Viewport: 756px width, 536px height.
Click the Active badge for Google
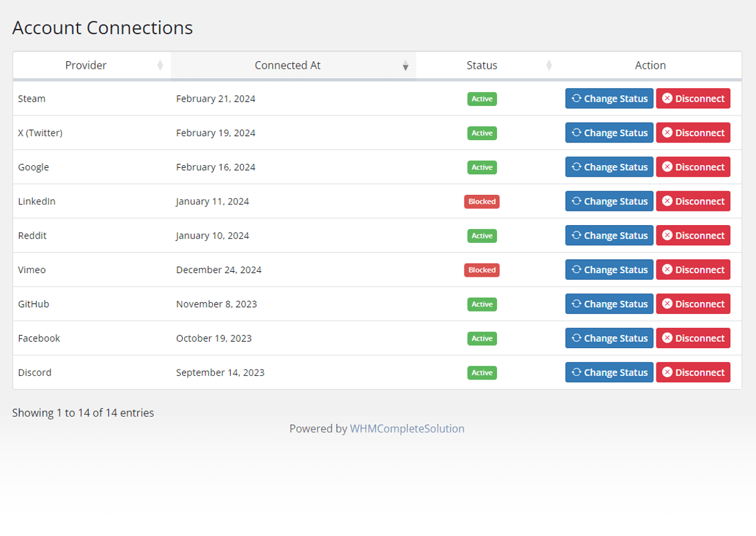pos(482,167)
